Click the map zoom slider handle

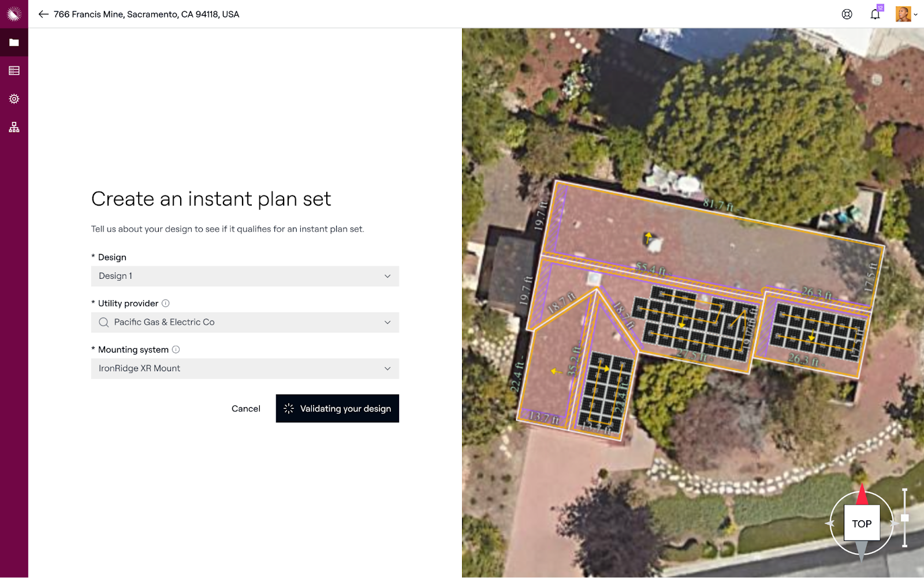pyautogui.click(x=905, y=518)
